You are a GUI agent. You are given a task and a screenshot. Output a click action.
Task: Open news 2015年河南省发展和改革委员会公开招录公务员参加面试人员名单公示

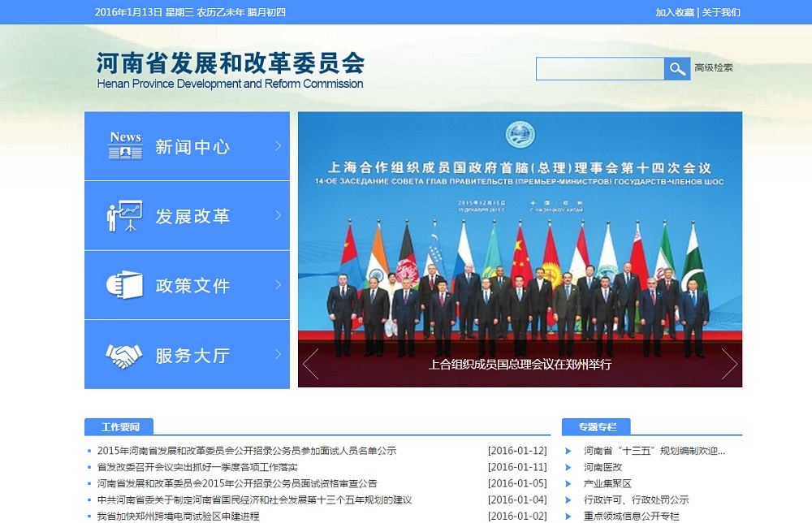pos(247,451)
